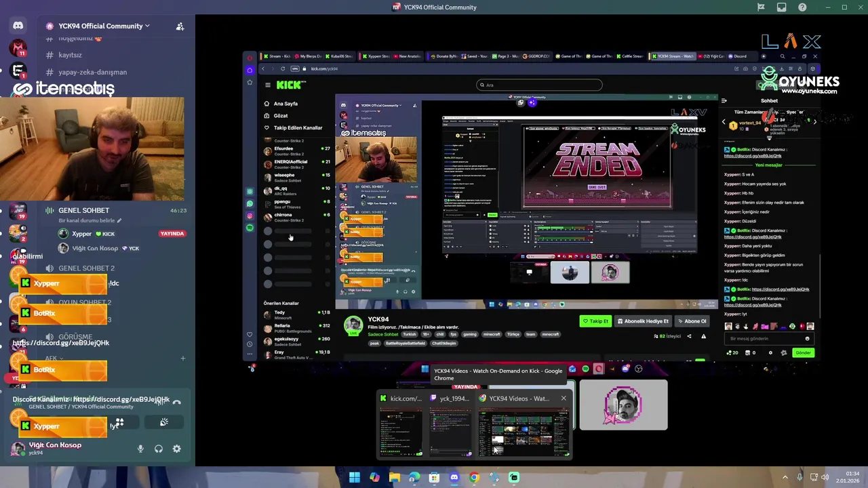
Task: Toggle the Kick hamburger sidebar menu
Action: (x=268, y=85)
